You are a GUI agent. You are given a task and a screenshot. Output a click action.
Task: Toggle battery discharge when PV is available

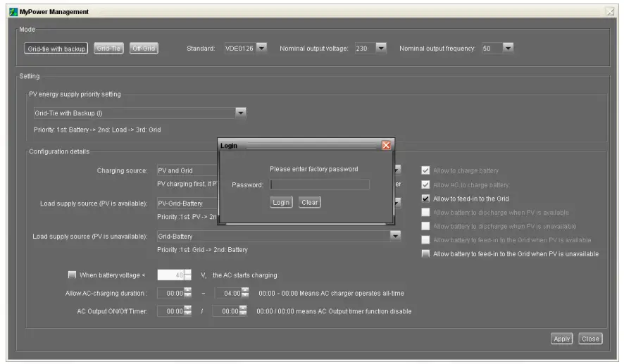coord(425,213)
